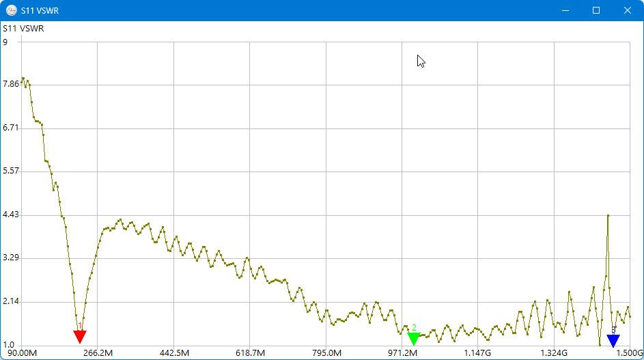This screenshot has height=360, width=644.
Task: Open the app icon in the title bar
Action: pyautogui.click(x=12, y=10)
